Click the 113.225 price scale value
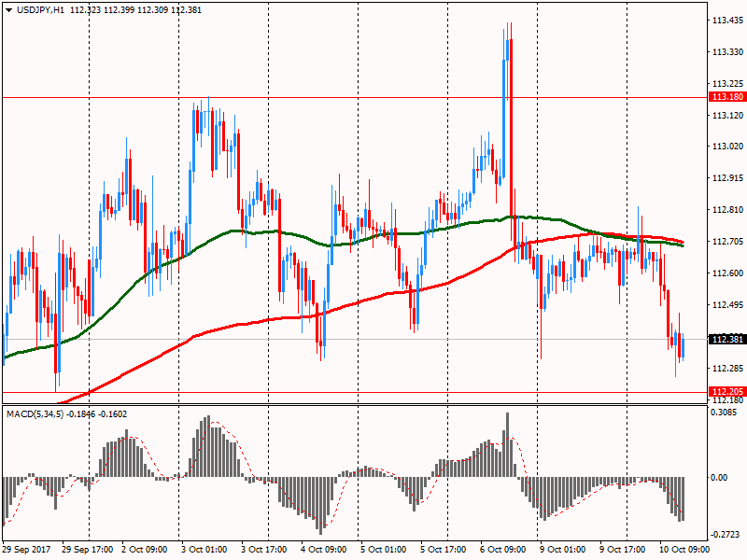This screenshot has height=560, width=747. point(727,84)
